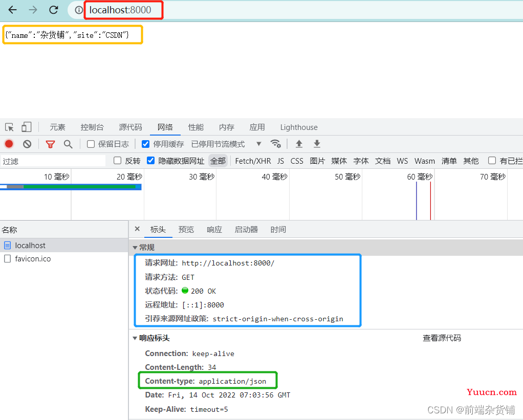The height and width of the screenshot is (420, 523).
Task: Open the 控制台 tab
Action: [x=92, y=127]
